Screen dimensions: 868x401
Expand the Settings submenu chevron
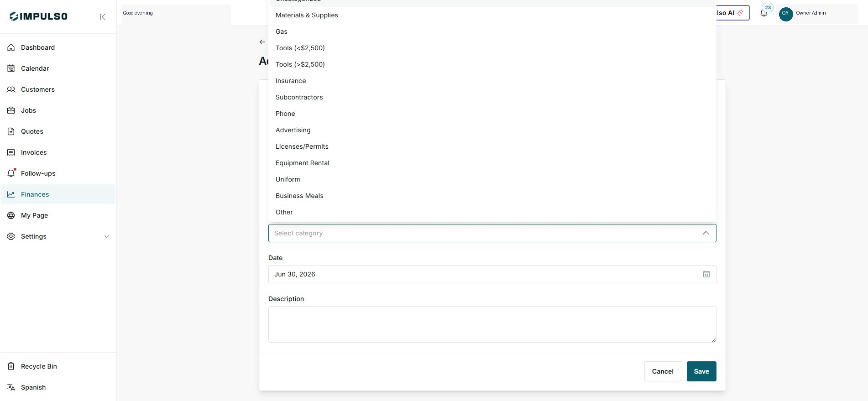[107, 236]
